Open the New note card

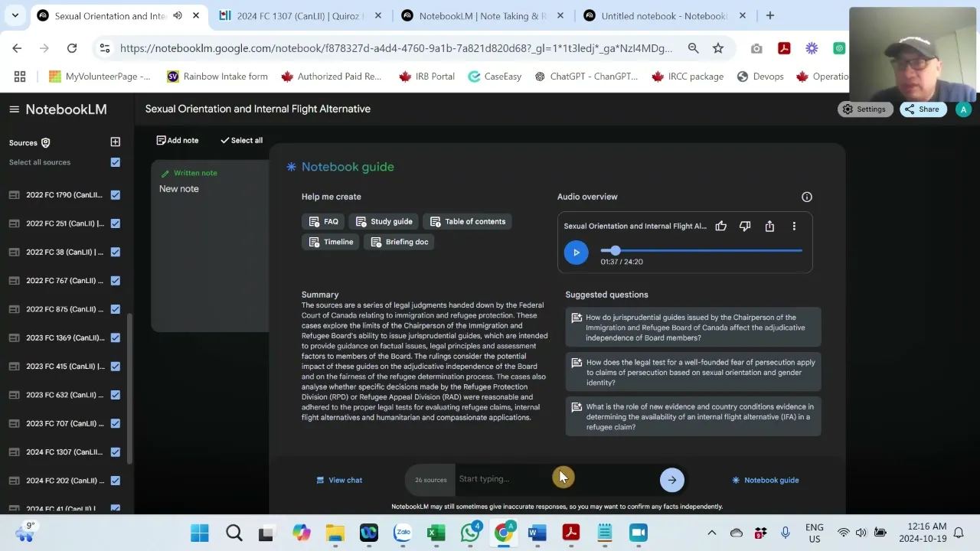pyautogui.click(x=210, y=245)
